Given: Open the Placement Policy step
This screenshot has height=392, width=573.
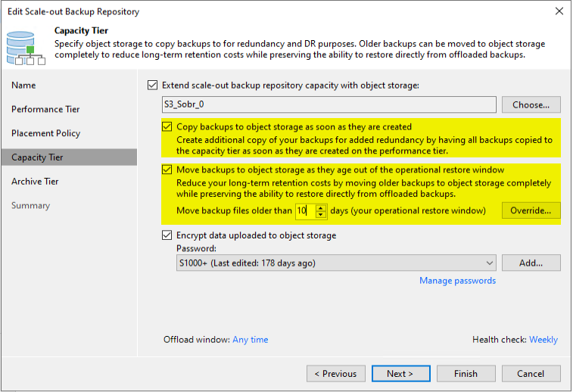Looking at the screenshot, I should coord(45,133).
